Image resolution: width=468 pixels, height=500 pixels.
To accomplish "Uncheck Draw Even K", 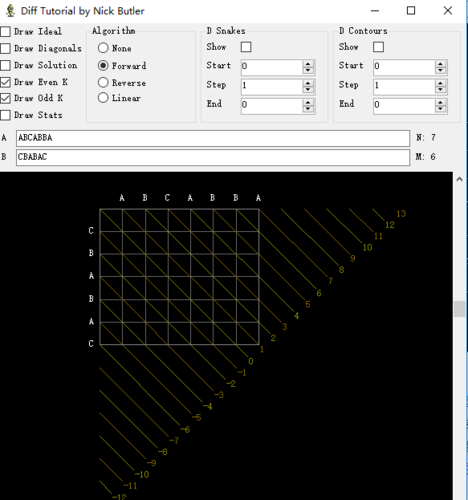I will [x=5, y=82].
